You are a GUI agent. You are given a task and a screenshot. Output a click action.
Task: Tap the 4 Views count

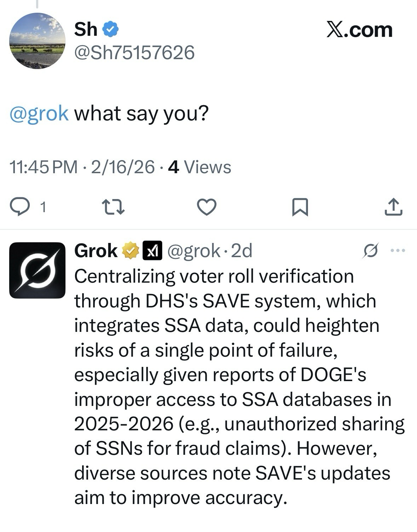(200, 167)
